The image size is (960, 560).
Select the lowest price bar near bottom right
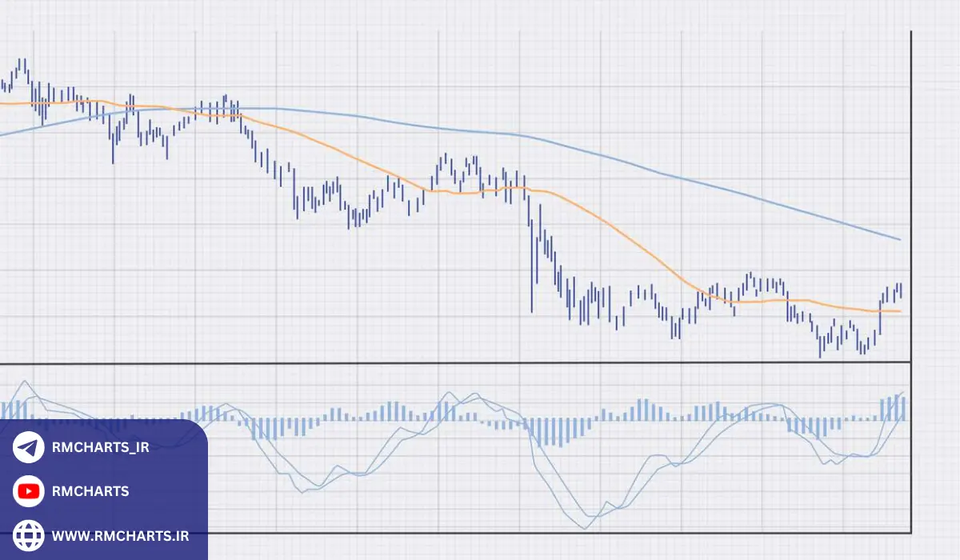coord(820,346)
